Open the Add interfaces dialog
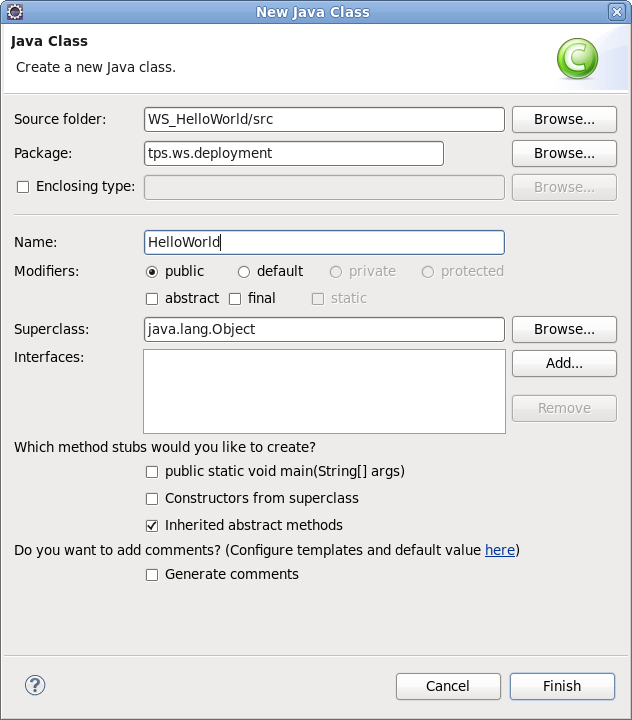This screenshot has height=720, width=632. point(564,363)
